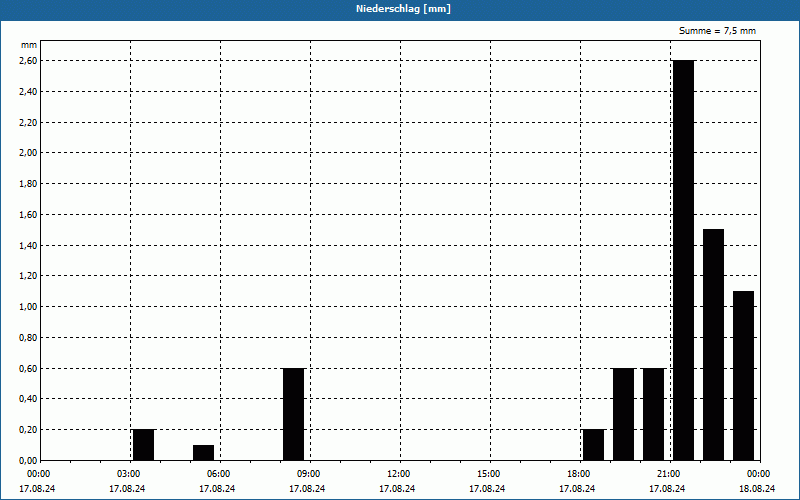
Task: Click the 12:00 time label
Action: (x=399, y=474)
